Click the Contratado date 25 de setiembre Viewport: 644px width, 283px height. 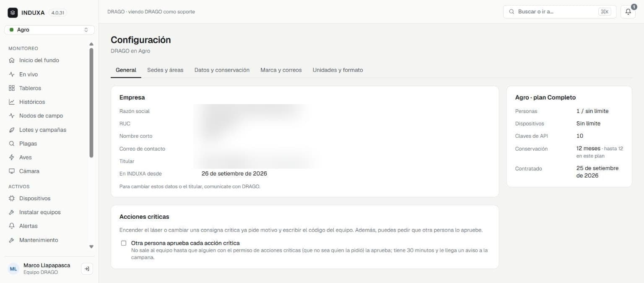[597, 172]
